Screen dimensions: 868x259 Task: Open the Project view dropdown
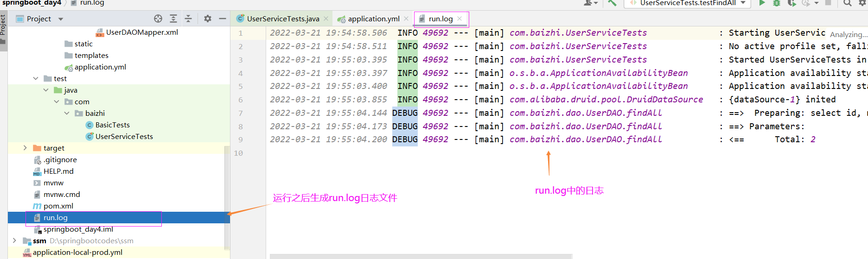pyautogui.click(x=61, y=19)
